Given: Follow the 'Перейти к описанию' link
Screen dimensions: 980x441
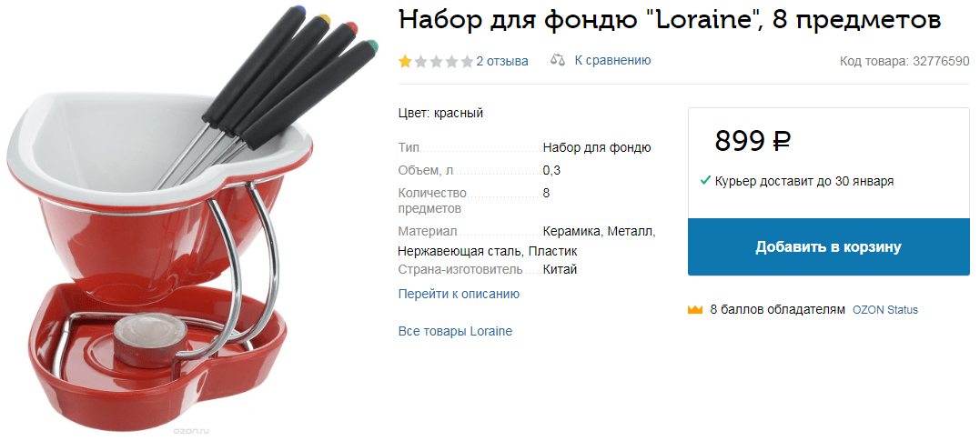Looking at the screenshot, I should coord(459,294).
